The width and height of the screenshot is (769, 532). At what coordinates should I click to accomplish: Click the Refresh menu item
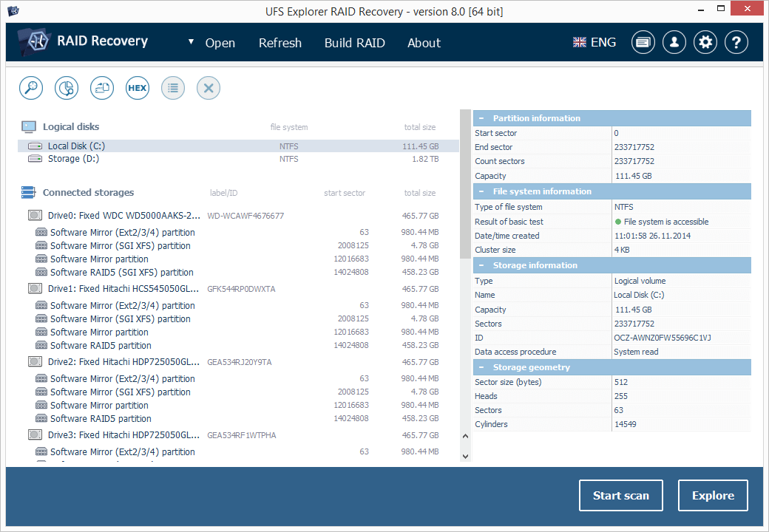pos(280,43)
